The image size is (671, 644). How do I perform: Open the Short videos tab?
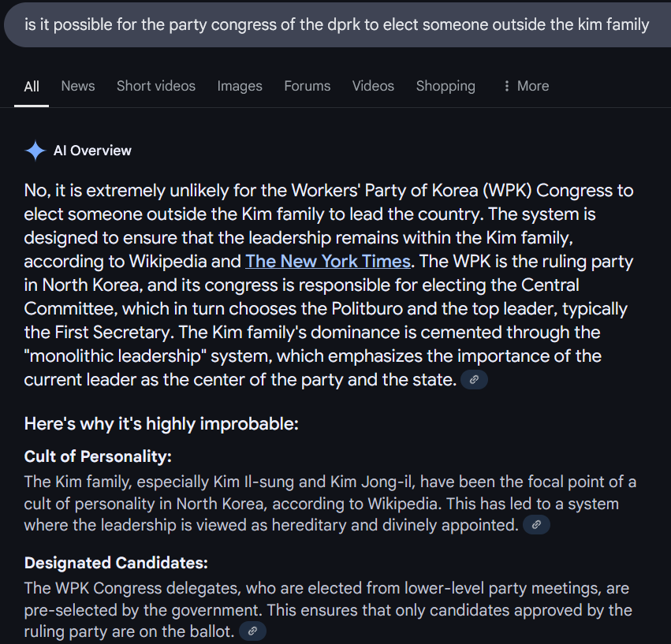coord(156,87)
